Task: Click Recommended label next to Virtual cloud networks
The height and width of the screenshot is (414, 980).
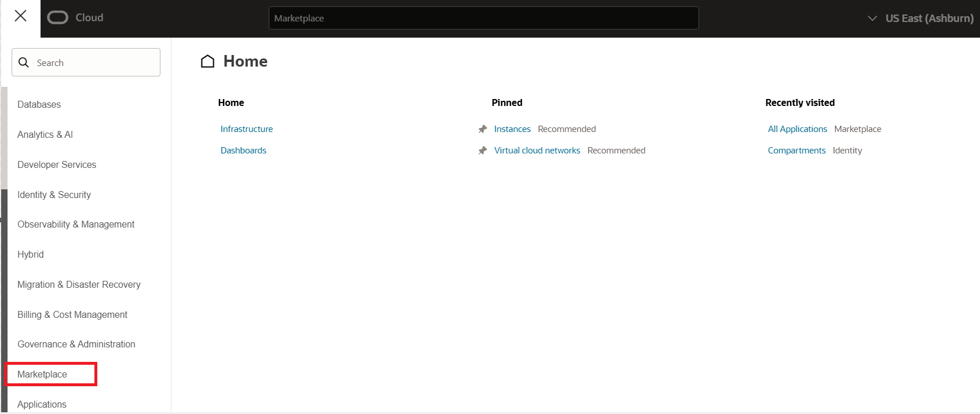Action: [x=616, y=151]
